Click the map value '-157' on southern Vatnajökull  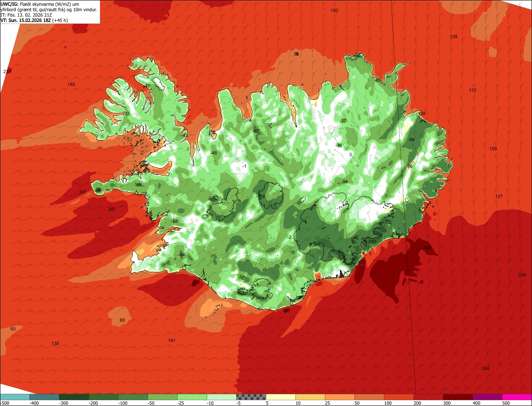[x=372, y=242]
